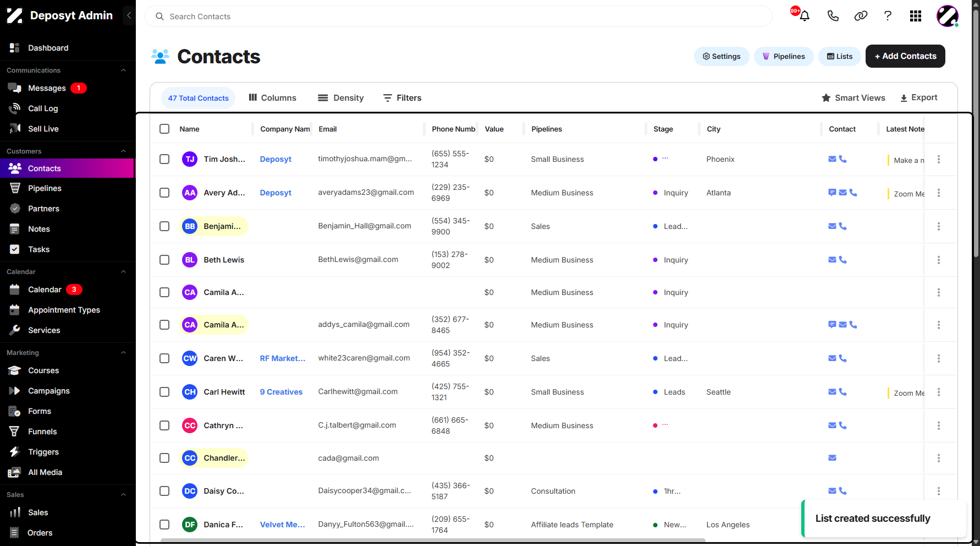Open the Smart Views dropdown

point(854,98)
